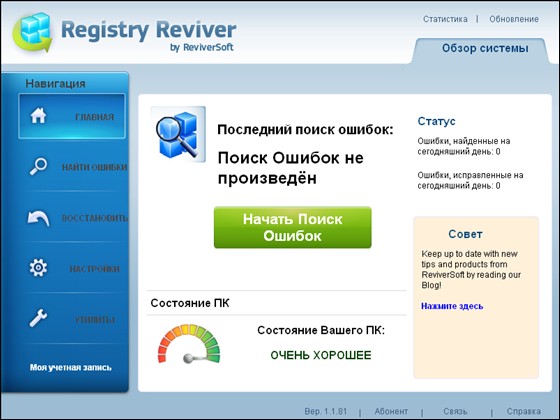This screenshot has width=560, height=420.
Task: Click Поиск Ошибок не произведён text
Action: (290, 168)
